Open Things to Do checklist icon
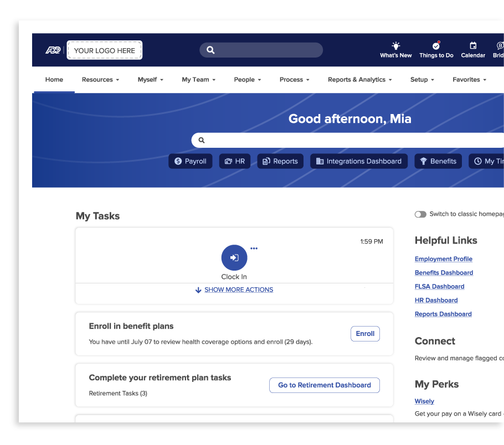 (x=436, y=46)
